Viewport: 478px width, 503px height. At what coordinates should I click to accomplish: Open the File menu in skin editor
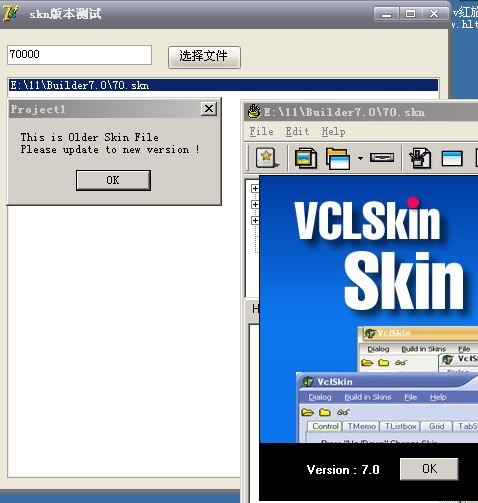[x=261, y=132]
